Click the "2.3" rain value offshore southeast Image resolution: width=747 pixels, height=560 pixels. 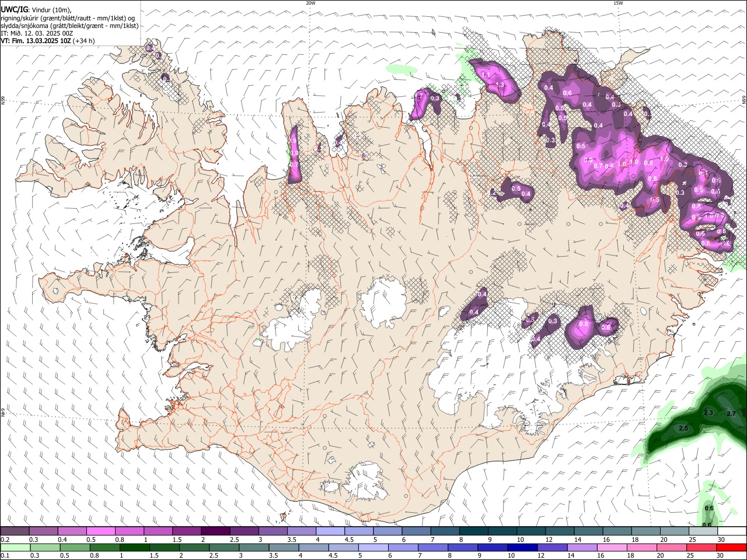click(x=708, y=412)
